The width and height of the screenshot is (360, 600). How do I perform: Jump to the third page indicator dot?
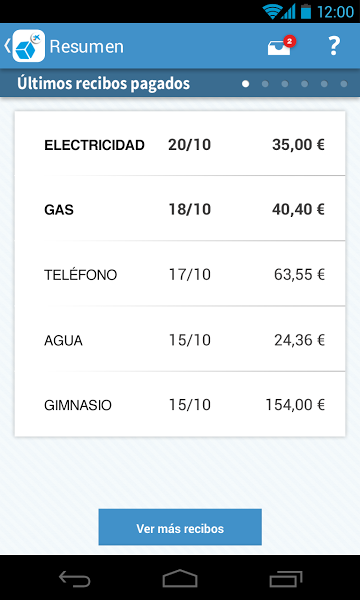click(285, 84)
